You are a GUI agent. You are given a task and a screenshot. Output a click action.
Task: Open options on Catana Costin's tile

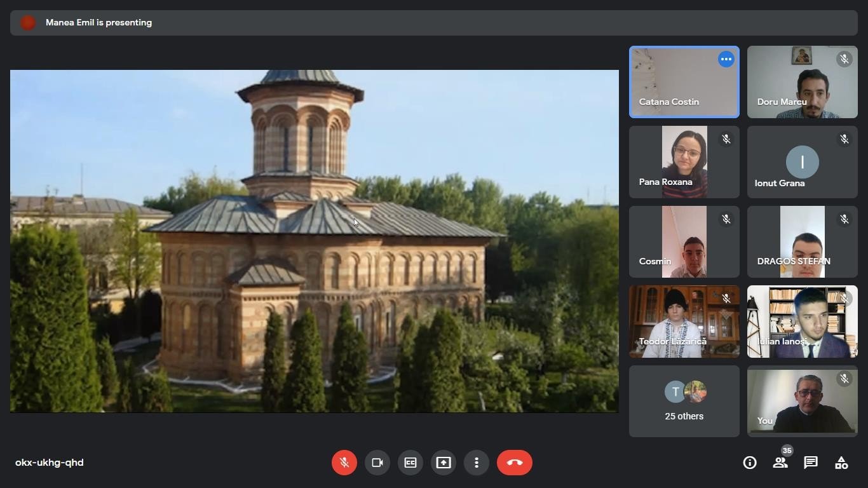click(x=726, y=59)
